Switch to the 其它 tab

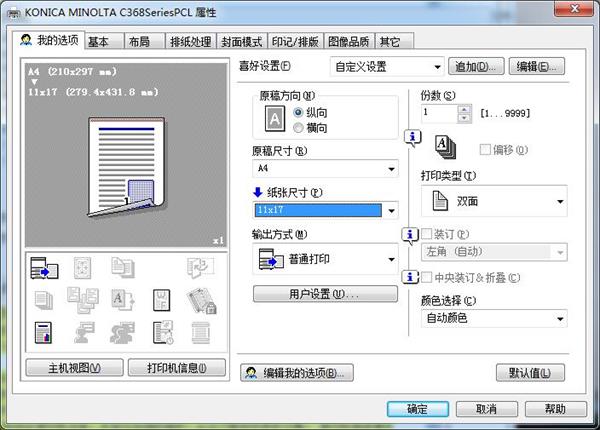pyautogui.click(x=394, y=41)
